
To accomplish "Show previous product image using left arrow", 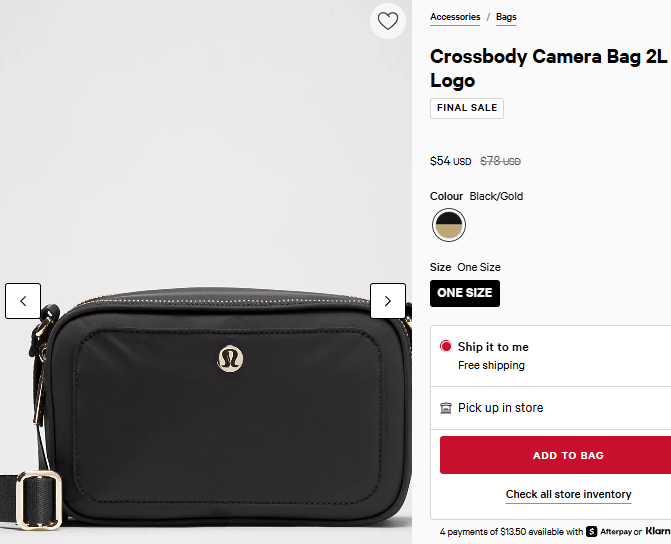I will pos(23,300).
